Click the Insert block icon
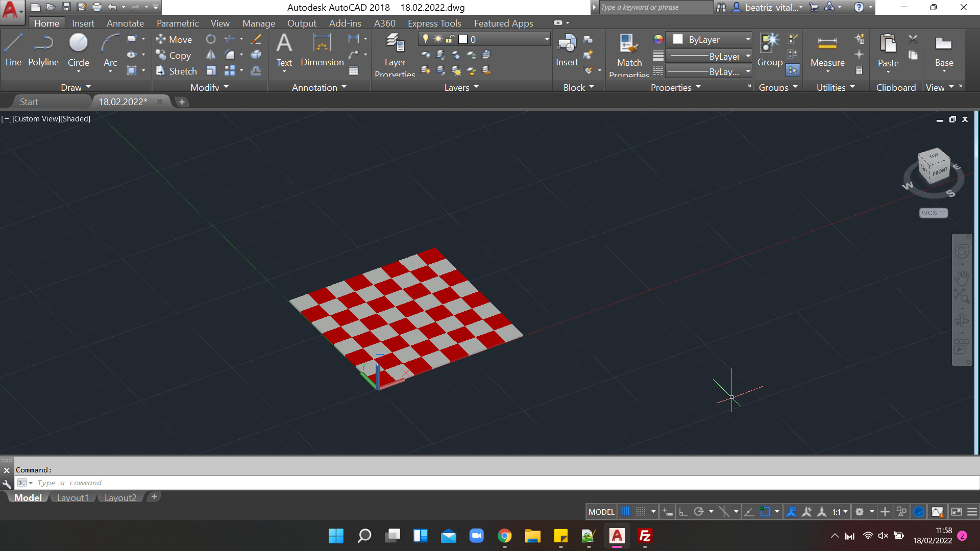The width and height of the screenshot is (980, 551). (x=567, y=50)
